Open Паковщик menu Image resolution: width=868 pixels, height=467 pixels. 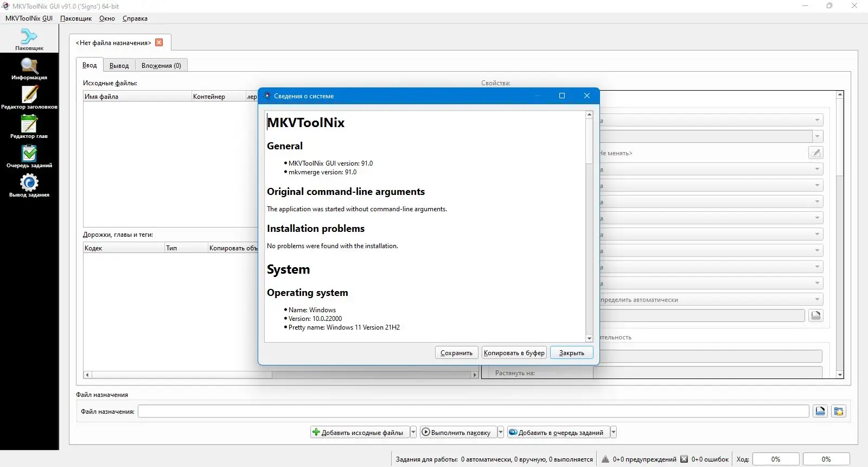pyautogui.click(x=76, y=18)
